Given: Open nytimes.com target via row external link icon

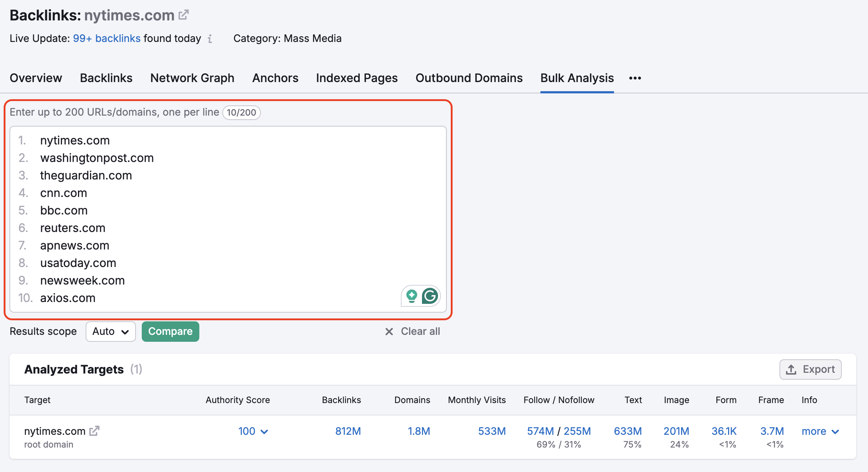Looking at the screenshot, I should pyautogui.click(x=94, y=430).
